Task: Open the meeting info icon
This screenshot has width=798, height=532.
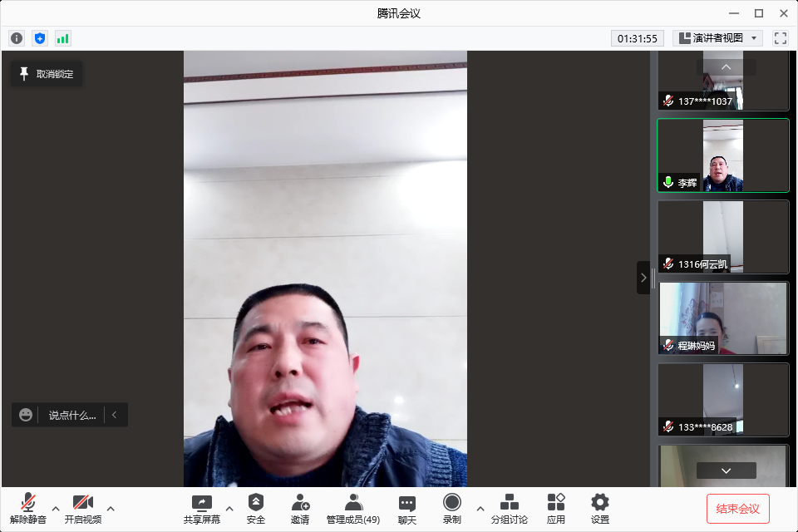Action: coord(17,38)
